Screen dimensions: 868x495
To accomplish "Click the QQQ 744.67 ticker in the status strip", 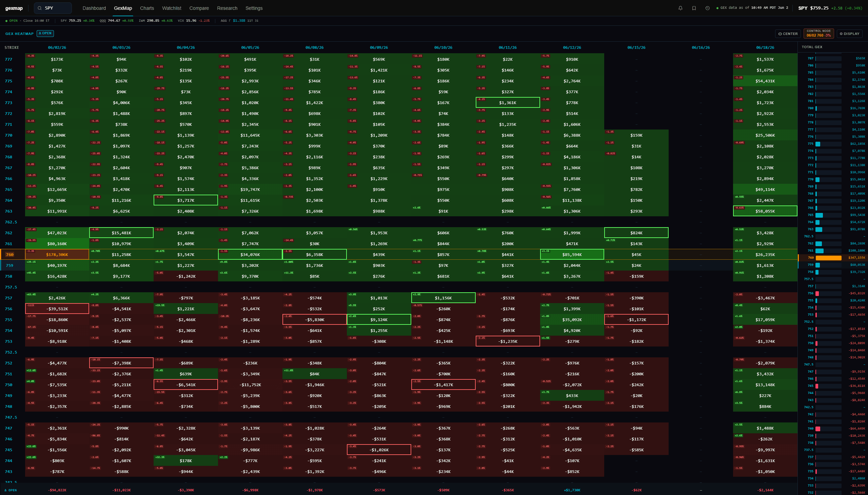I will 116,21.
